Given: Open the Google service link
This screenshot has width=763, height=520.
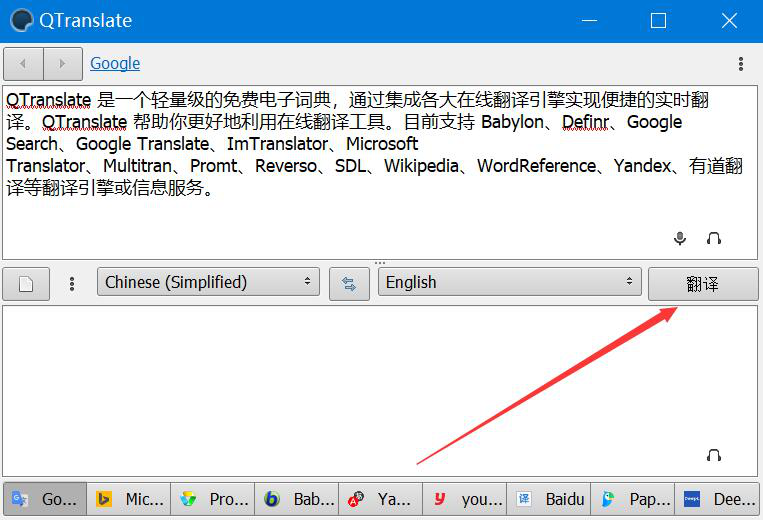Looking at the screenshot, I should 115,63.
